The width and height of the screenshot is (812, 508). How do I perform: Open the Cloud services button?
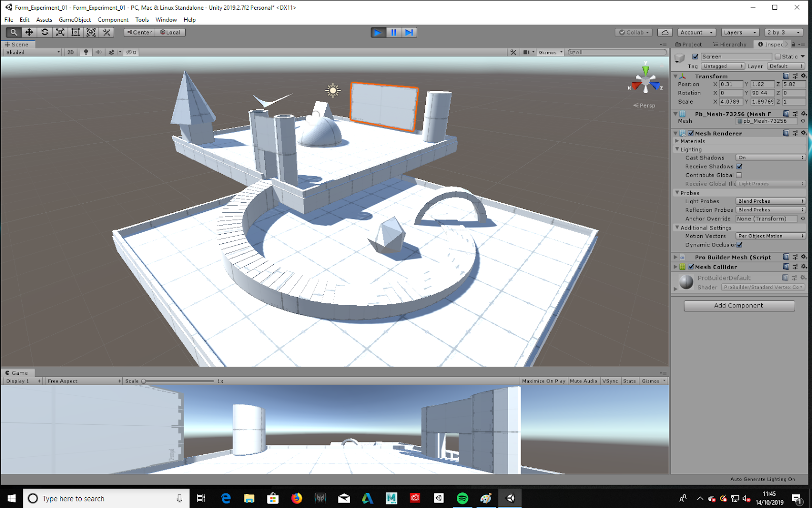665,33
